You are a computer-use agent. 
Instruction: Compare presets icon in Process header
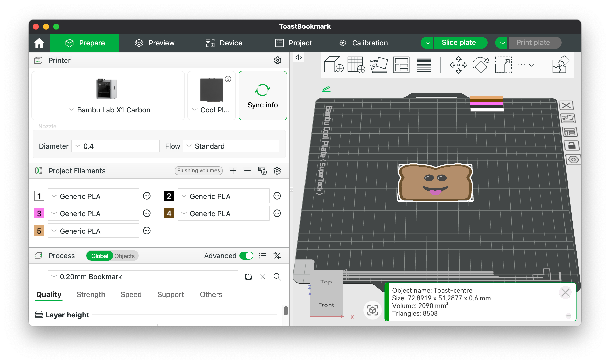277,256
